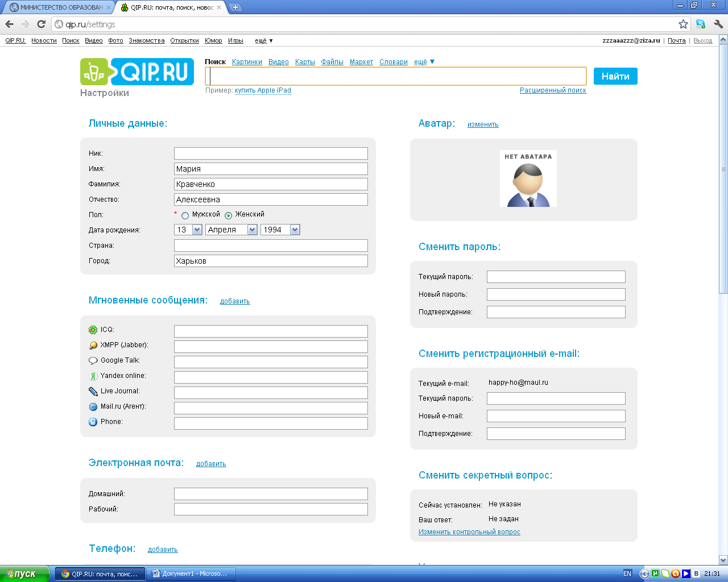Open the Знакомства top menu link
This screenshot has height=582, width=728.
[x=147, y=40]
